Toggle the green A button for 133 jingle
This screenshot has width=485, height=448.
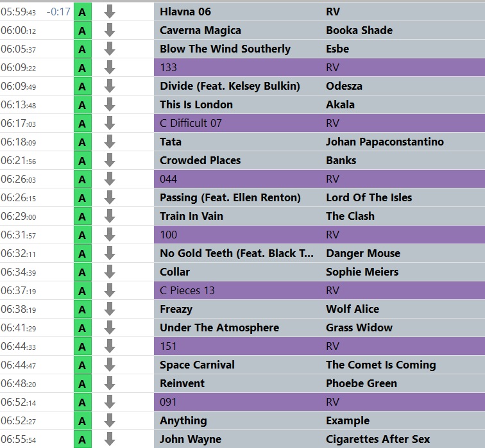coord(83,68)
